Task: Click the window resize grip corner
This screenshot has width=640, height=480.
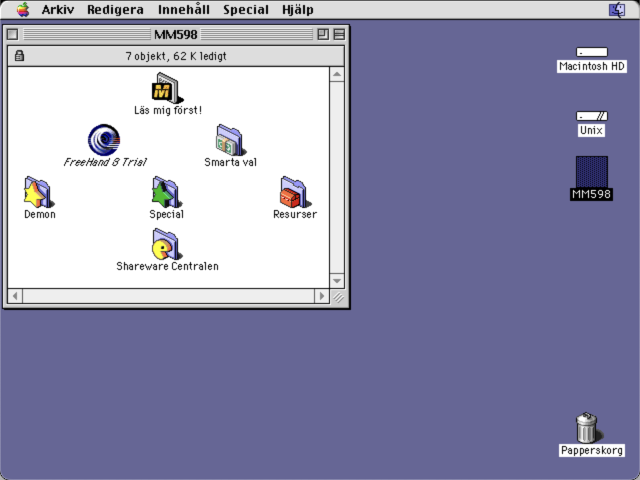Action: point(337,296)
